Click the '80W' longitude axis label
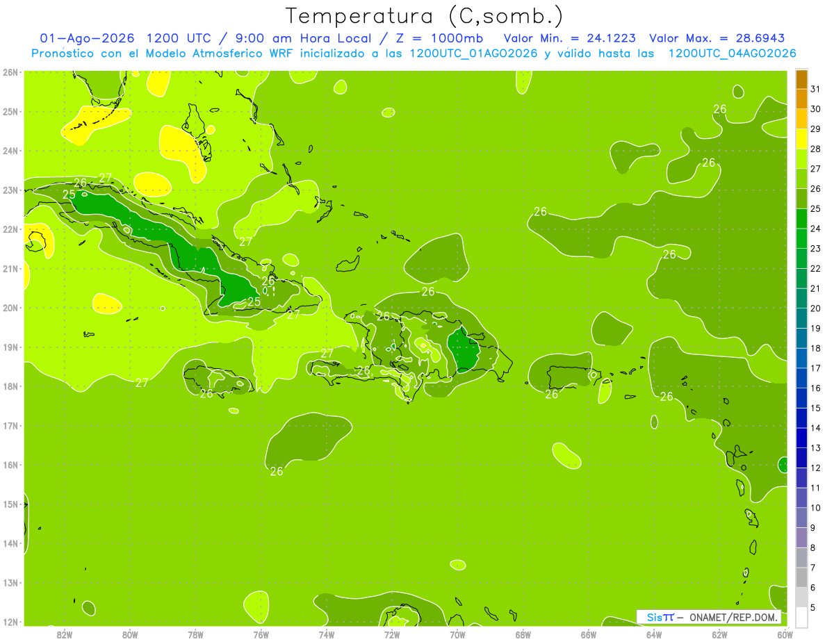 [130, 634]
